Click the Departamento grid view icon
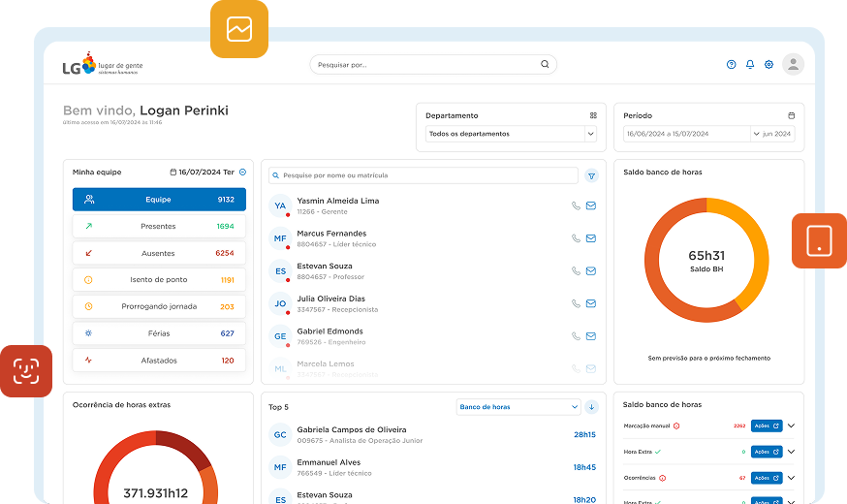The width and height of the screenshot is (847, 504). click(593, 115)
